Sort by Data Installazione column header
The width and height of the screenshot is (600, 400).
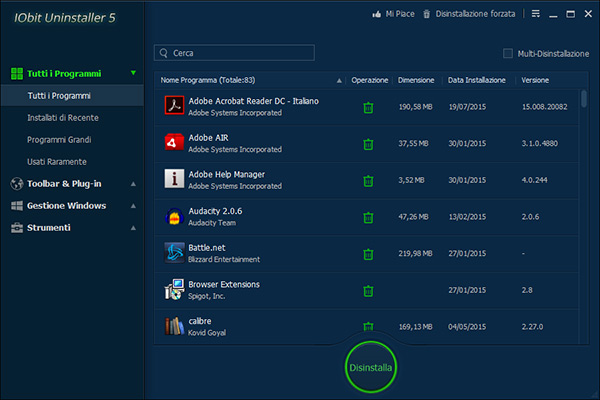point(477,80)
